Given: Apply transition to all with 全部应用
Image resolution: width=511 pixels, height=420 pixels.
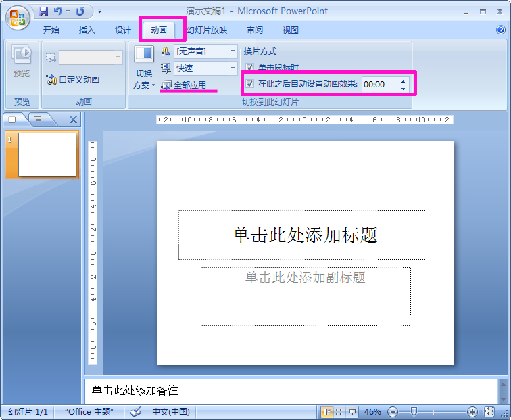Looking at the screenshot, I should tap(184, 85).
